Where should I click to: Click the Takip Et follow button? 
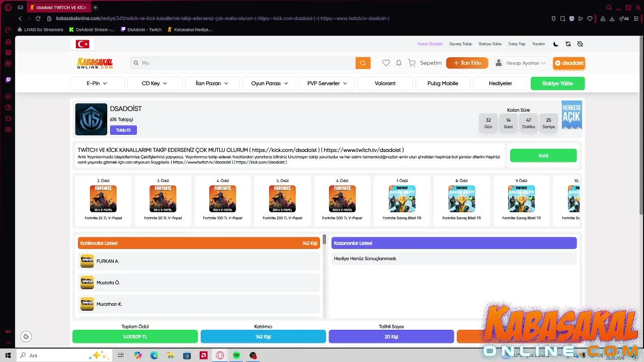123,130
